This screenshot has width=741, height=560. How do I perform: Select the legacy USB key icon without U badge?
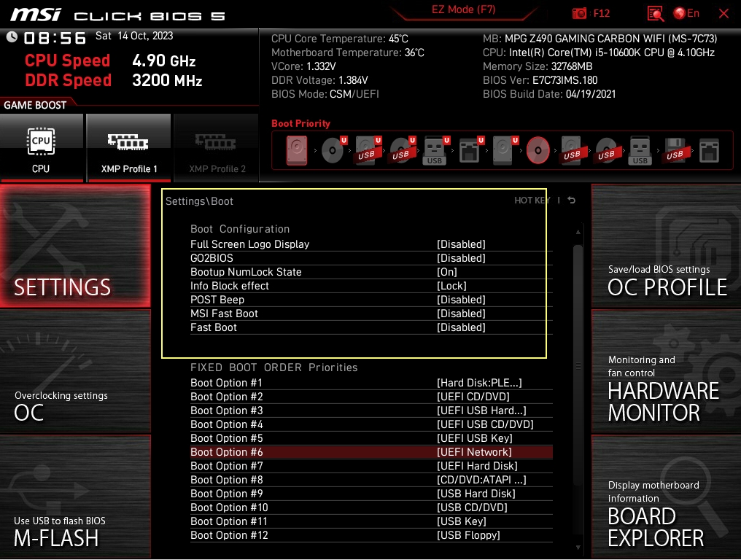tap(640, 151)
